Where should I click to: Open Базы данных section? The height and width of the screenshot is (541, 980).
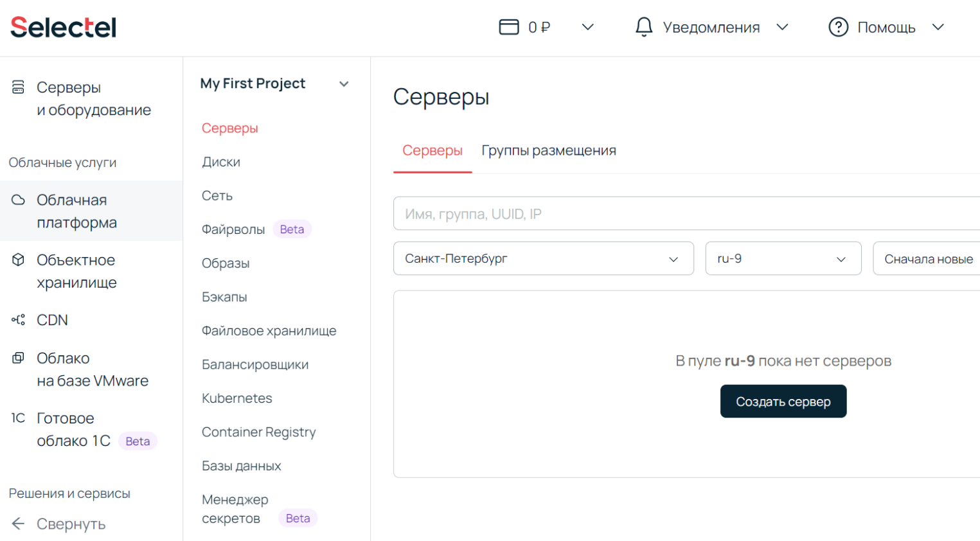241,466
